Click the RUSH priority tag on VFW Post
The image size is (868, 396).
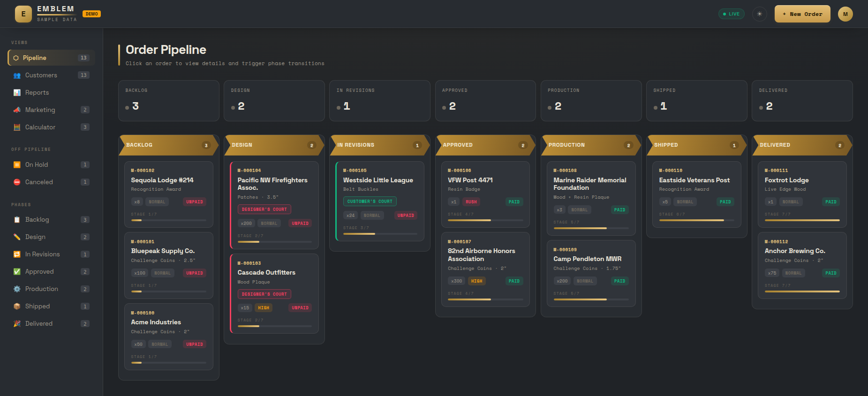click(x=471, y=202)
